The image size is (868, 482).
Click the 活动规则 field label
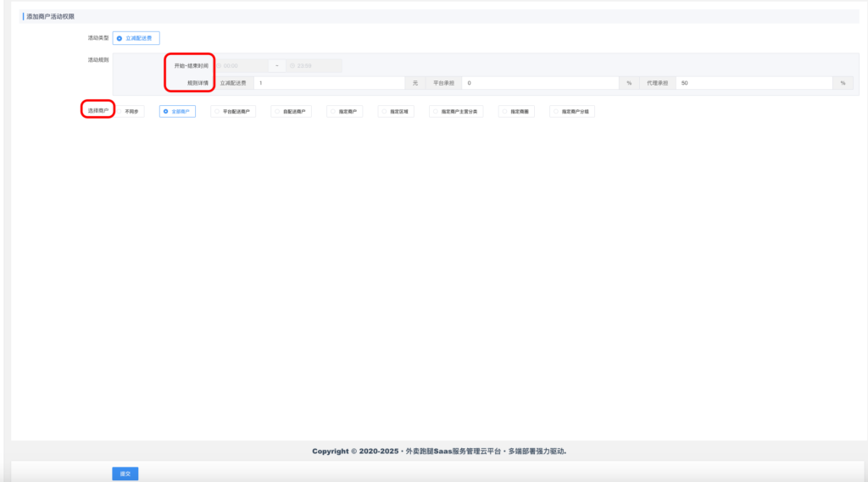coord(98,60)
